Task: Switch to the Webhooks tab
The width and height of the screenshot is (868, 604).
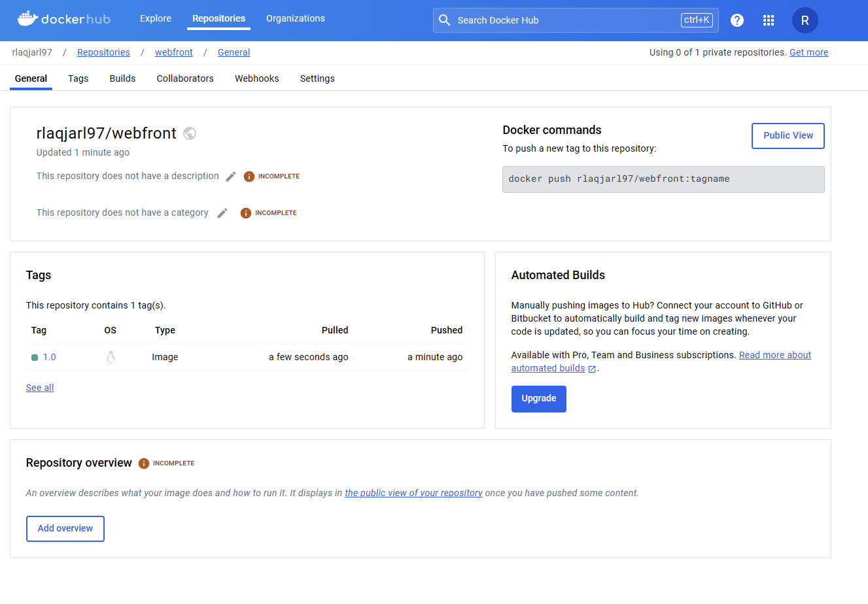Action: [x=257, y=78]
